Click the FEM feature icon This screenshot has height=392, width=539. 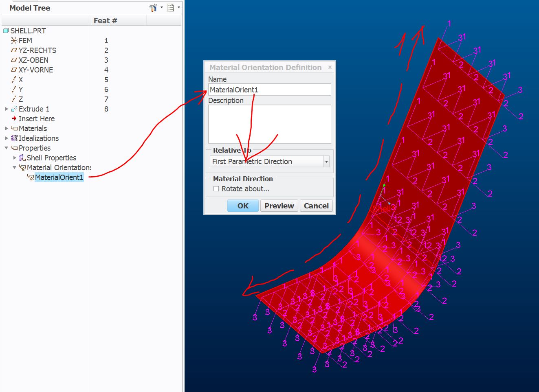click(13, 40)
